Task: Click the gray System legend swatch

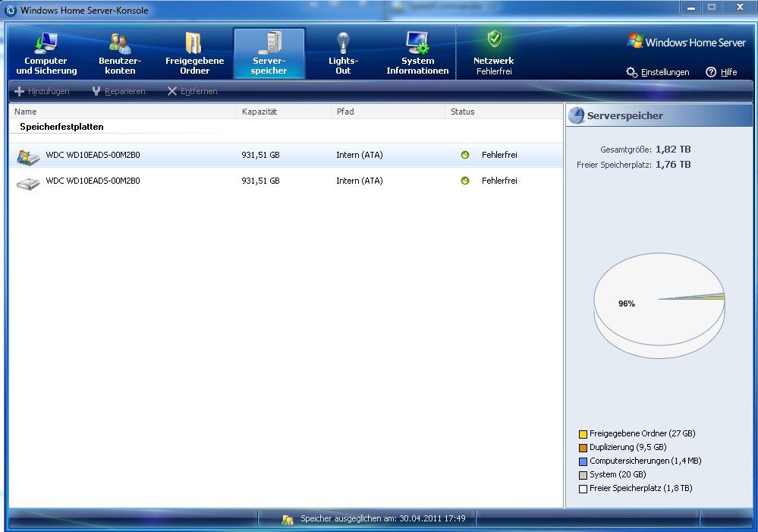Action: [x=583, y=475]
